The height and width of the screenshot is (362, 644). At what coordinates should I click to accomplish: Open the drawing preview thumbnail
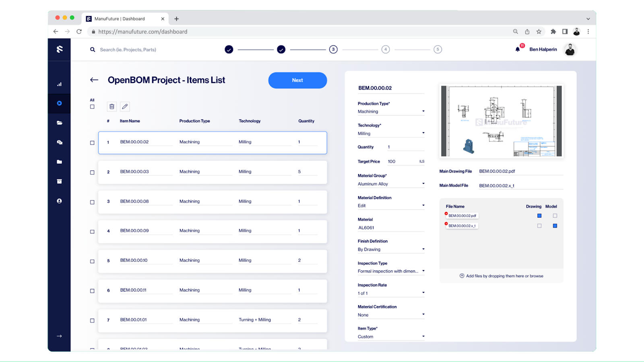coord(502,121)
